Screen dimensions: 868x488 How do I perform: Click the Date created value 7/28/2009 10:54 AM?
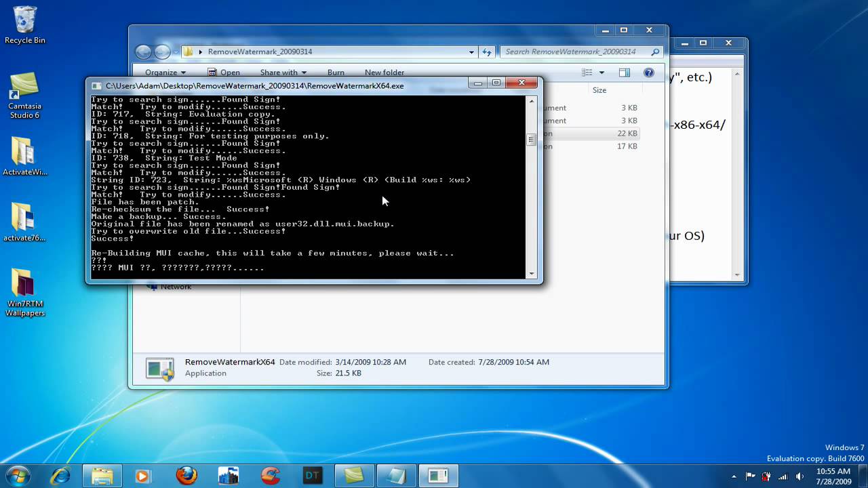point(513,362)
